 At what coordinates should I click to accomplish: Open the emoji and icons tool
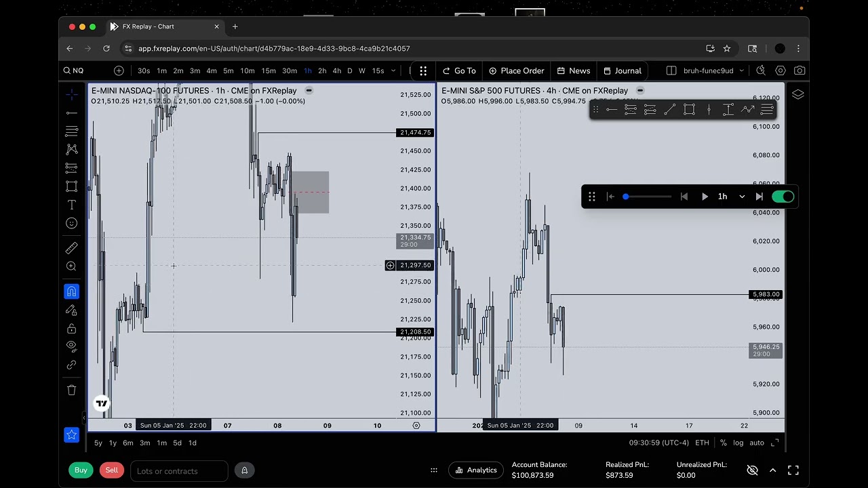pos(71,223)
